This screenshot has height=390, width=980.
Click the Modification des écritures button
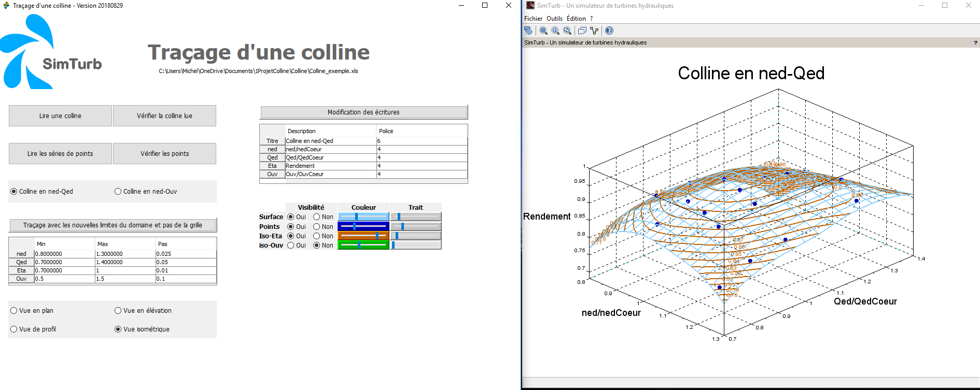(363, 112)
